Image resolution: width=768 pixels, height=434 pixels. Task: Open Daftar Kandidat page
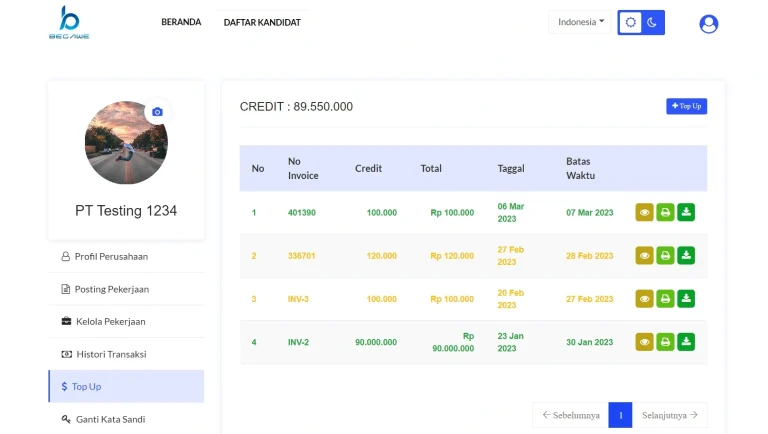click(x=262, y=23)
